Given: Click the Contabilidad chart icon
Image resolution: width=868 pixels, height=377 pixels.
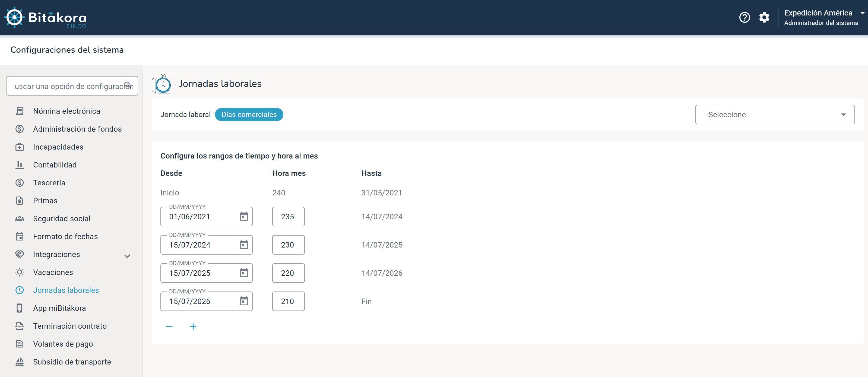Looking at the screenshot, I should (x=20, y=165).
